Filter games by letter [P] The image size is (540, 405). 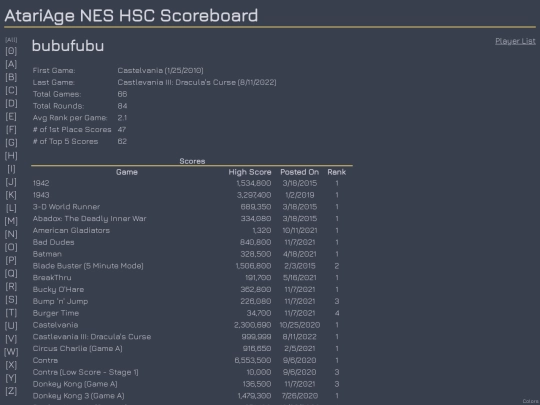tap(11, 260)
